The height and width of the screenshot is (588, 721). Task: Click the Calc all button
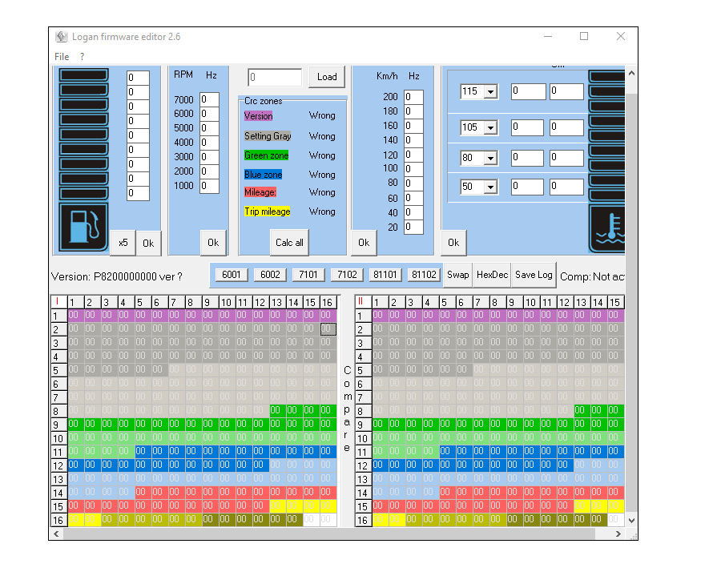pos(289,242)
